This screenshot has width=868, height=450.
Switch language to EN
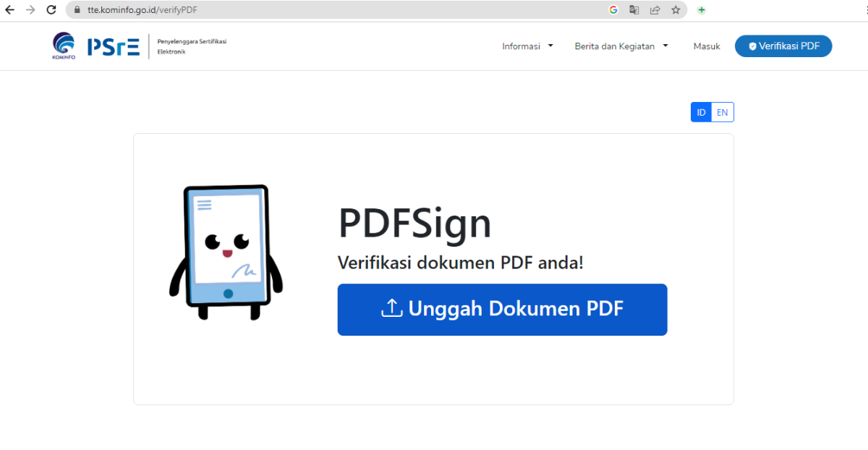click(x=722, y=112)
